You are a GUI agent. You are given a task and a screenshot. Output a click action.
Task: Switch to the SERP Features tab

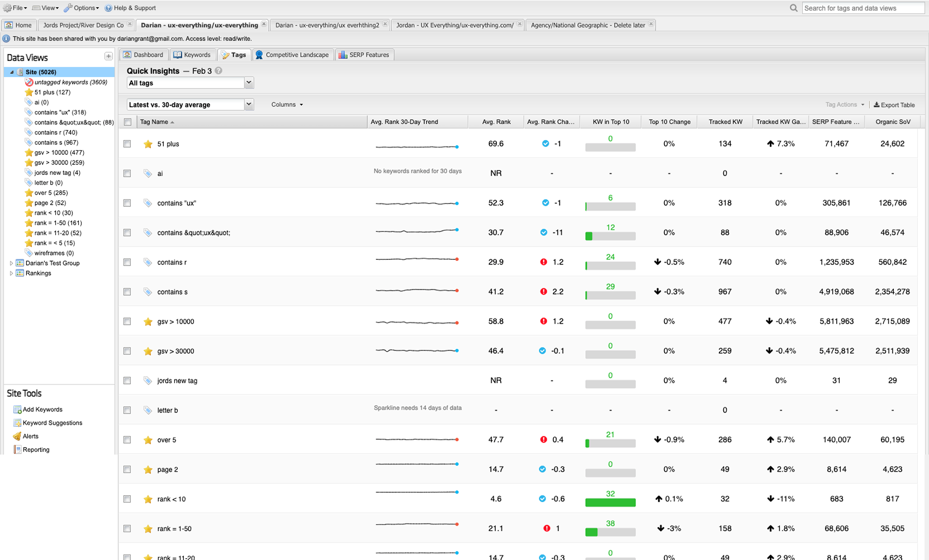click(x=364, y=55)
